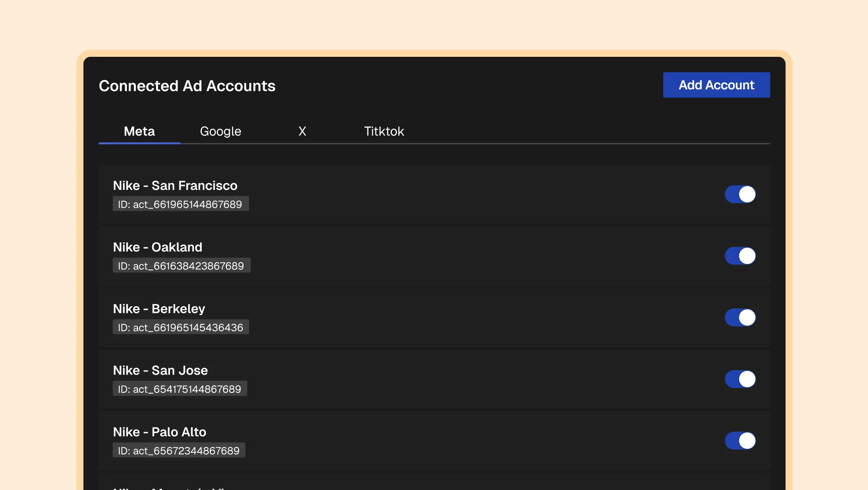The image size is (868, 490).
Task: Toggle the Nike - Berkeley account switch
Action: click(740, 318)
